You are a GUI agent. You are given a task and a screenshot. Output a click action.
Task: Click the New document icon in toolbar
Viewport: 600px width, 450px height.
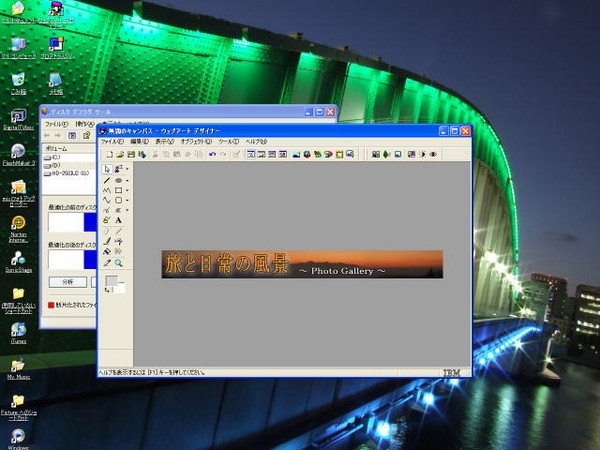pyautogui.click(x=109, y=154)
